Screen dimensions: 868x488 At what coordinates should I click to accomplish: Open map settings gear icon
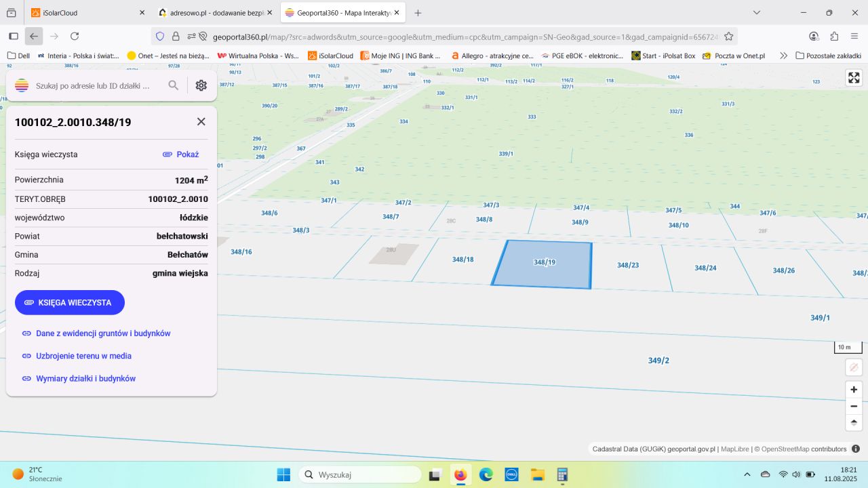click(x=201, y=85)
